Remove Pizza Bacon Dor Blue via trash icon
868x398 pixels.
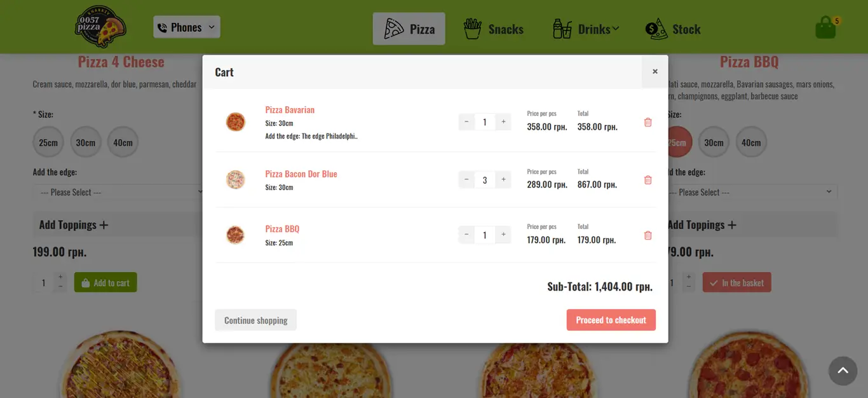tap(648, 180)
